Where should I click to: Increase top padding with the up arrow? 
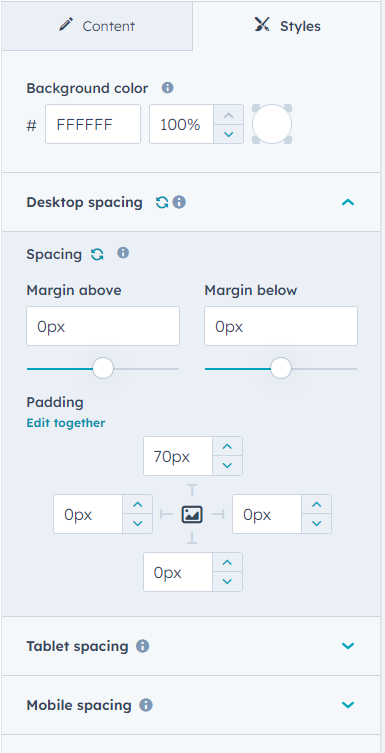228,447
